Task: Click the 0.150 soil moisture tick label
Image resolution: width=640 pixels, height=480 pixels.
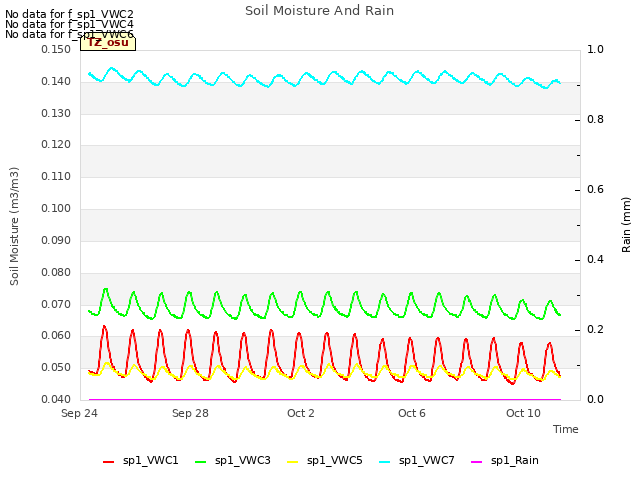Action: [56, 49]
